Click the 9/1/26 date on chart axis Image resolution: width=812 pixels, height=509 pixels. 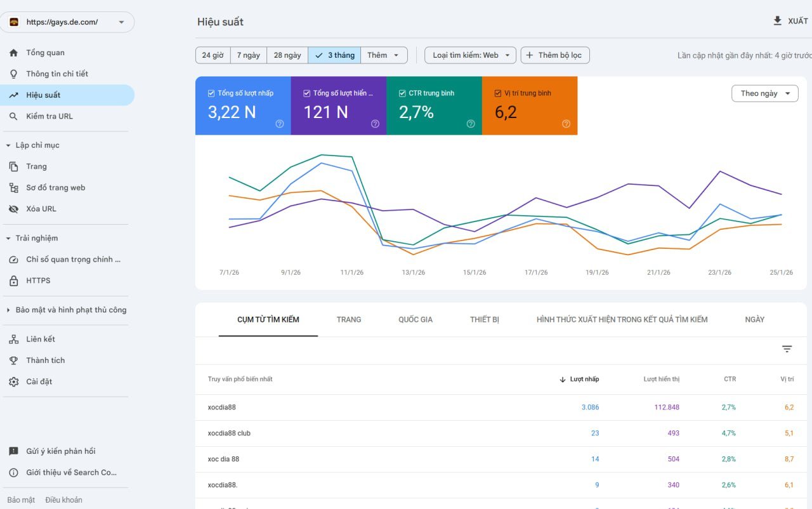(291, 272)
